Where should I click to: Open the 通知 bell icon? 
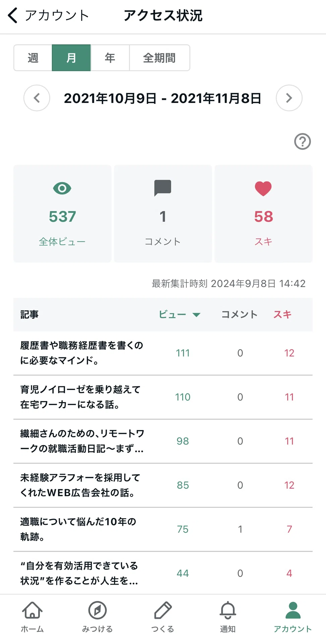(x=228, y=610)
